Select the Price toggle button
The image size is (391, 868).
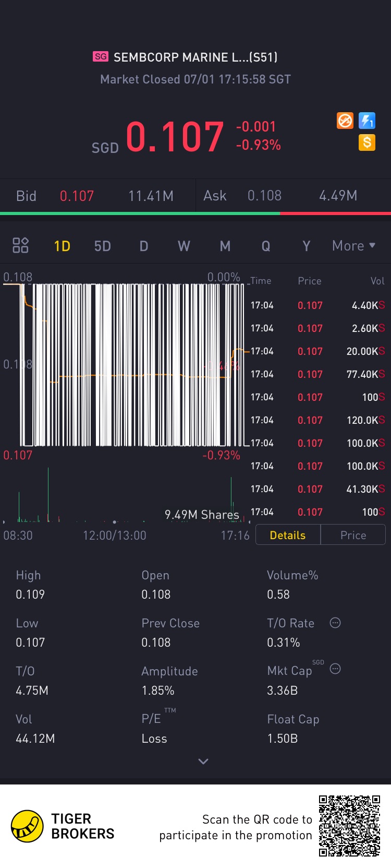click(353, 535)
